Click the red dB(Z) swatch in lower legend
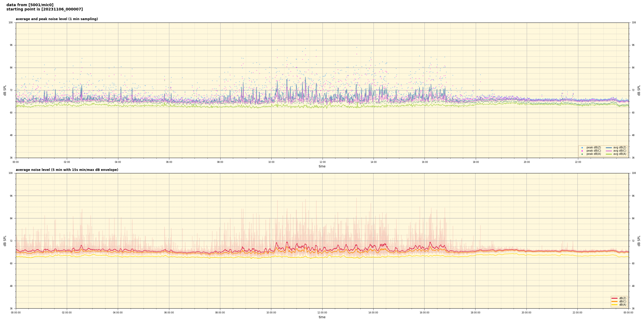 (614, 298)
